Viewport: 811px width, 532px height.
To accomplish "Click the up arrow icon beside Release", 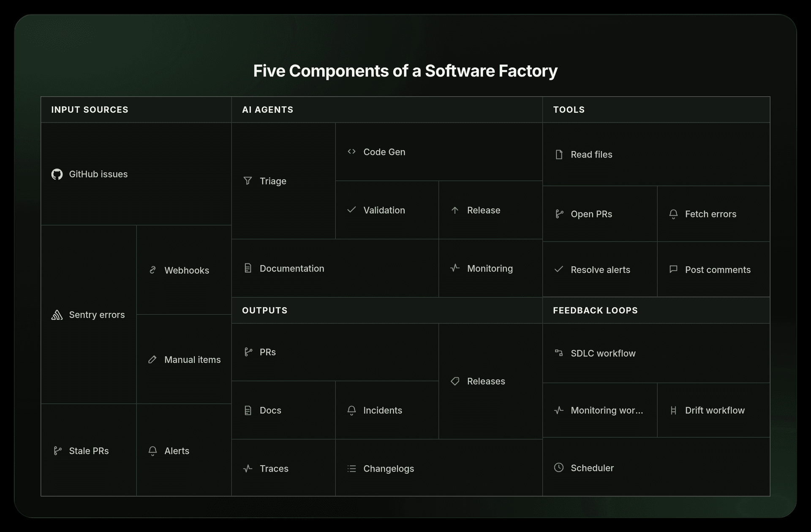I will (455, 210).
